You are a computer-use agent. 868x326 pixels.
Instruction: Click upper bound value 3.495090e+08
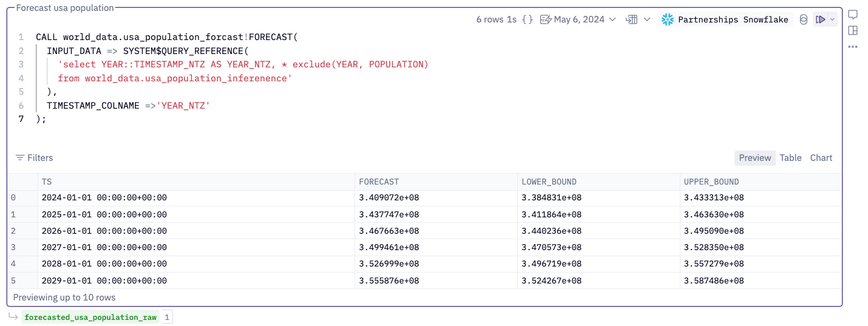point(714,231)
